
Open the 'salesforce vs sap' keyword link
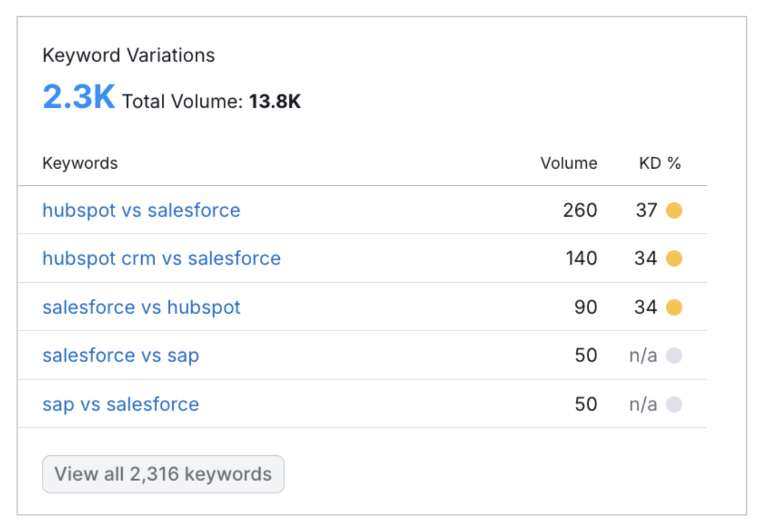click(121, 356)
